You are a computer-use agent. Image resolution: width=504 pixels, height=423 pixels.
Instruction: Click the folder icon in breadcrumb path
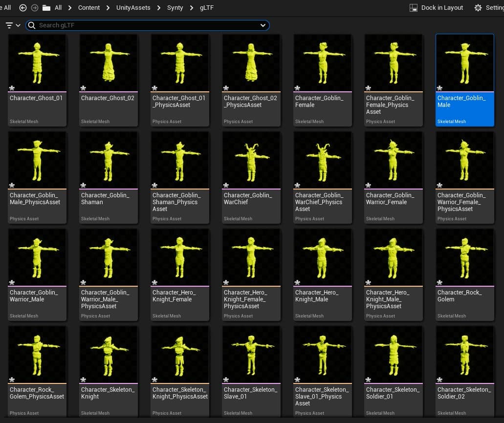[46, 8]
